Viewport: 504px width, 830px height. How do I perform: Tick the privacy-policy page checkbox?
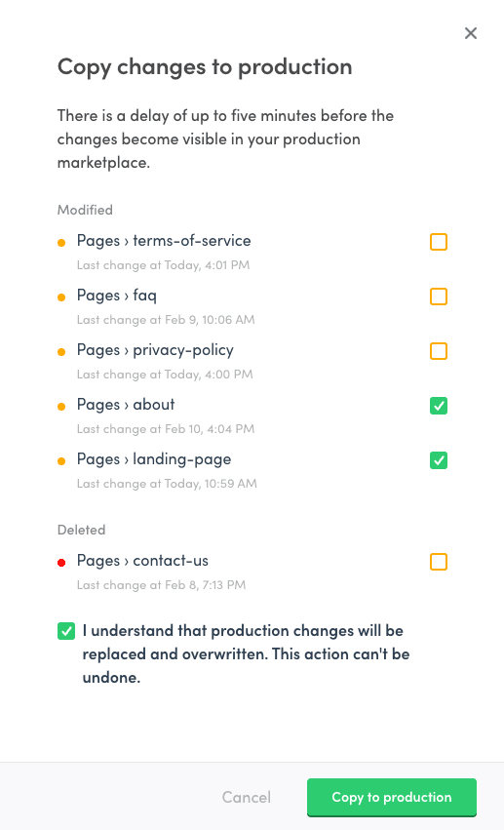coord(439,351)
